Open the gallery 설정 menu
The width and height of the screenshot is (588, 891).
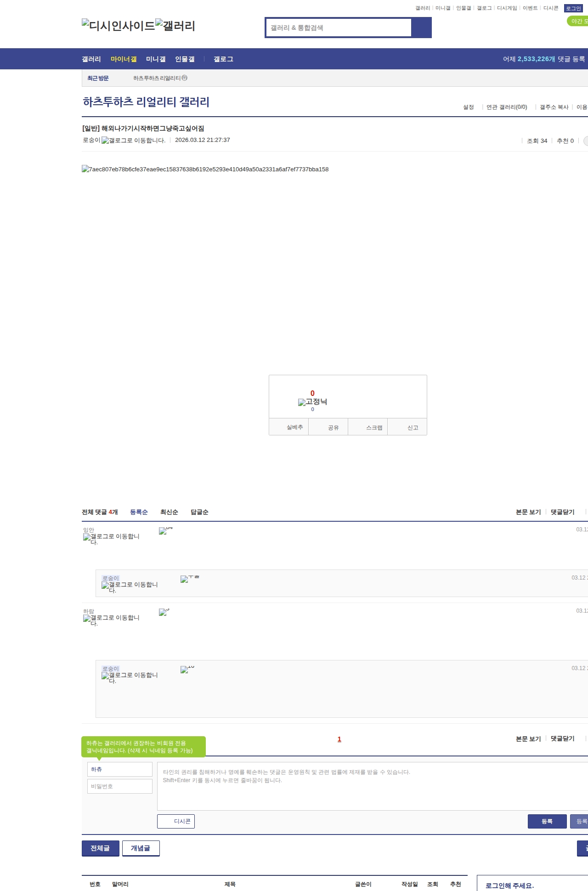click(x=469, y=107)
